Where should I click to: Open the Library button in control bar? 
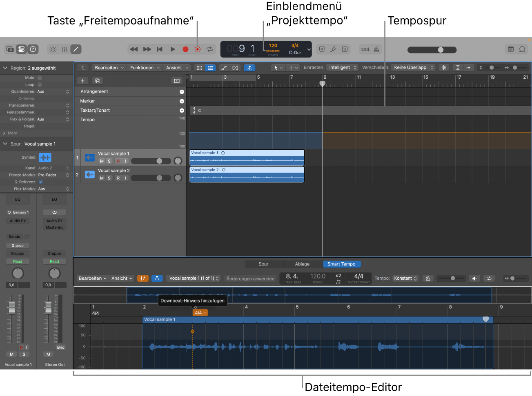pos(10,49)
